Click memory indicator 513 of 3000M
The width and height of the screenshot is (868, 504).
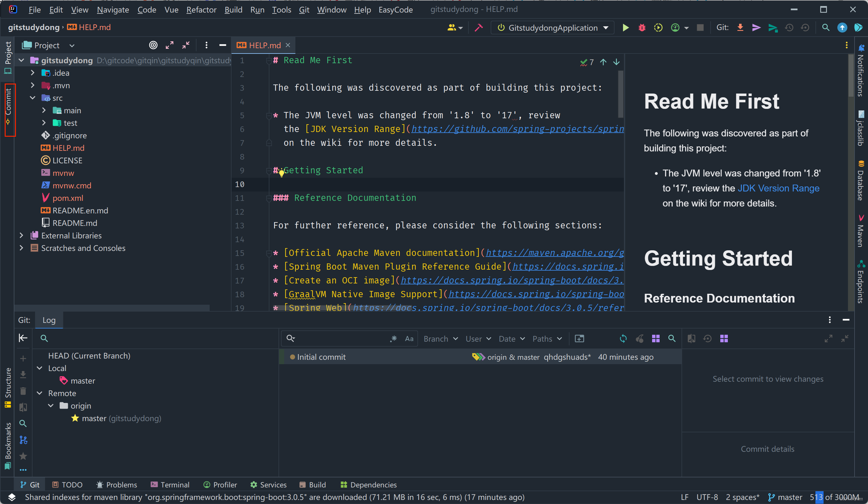coord(834,497)
